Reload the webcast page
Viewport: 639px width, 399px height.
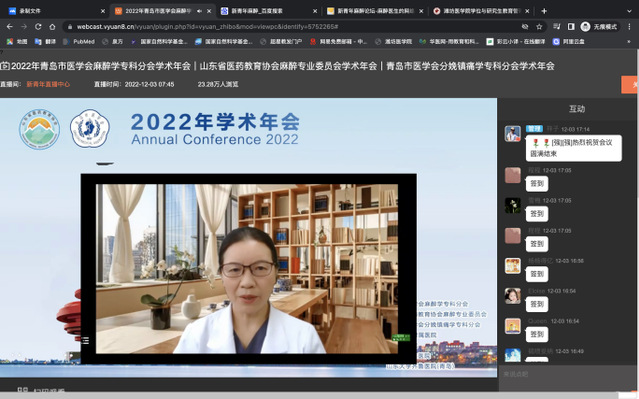(38, 26)
